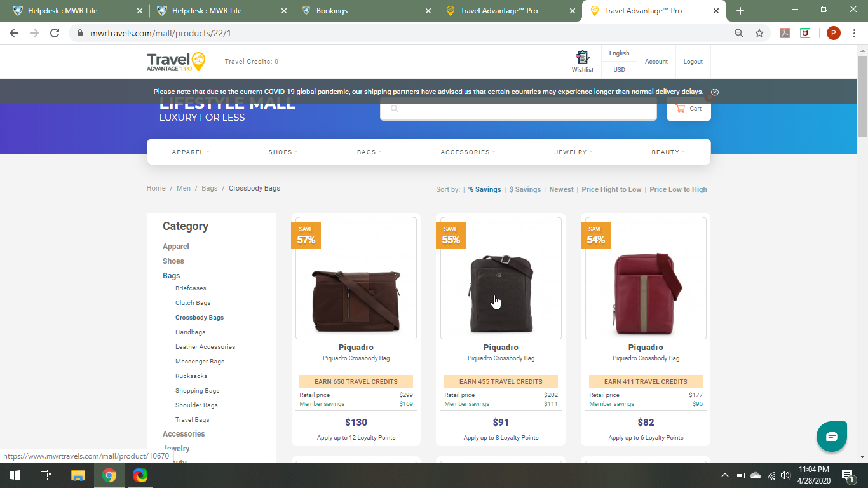Select Handbags subcategory
868x488 pixels.
click(x=190, y=332)
